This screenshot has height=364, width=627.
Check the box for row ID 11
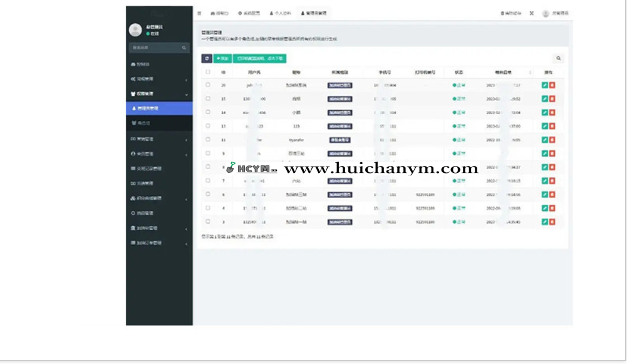[x=208, y=139]
